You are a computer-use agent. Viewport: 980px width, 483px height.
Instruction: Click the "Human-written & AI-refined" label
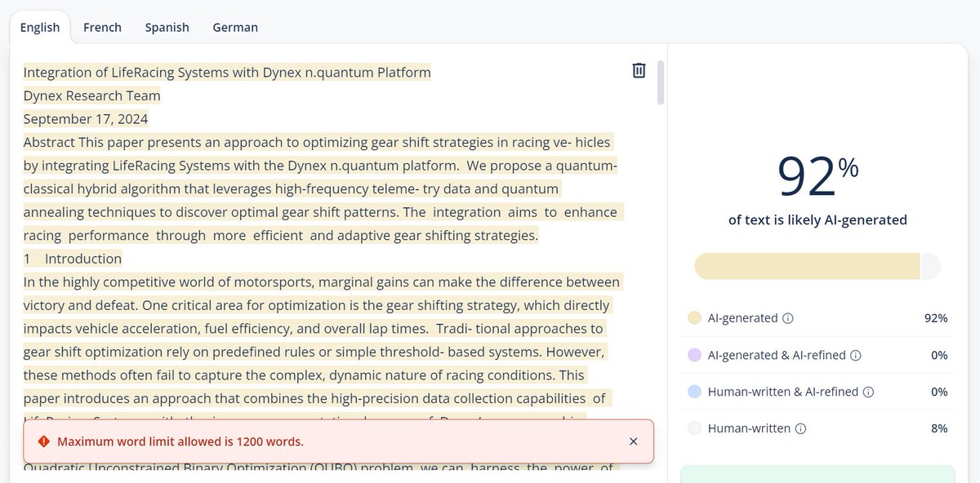pos(783,392)
